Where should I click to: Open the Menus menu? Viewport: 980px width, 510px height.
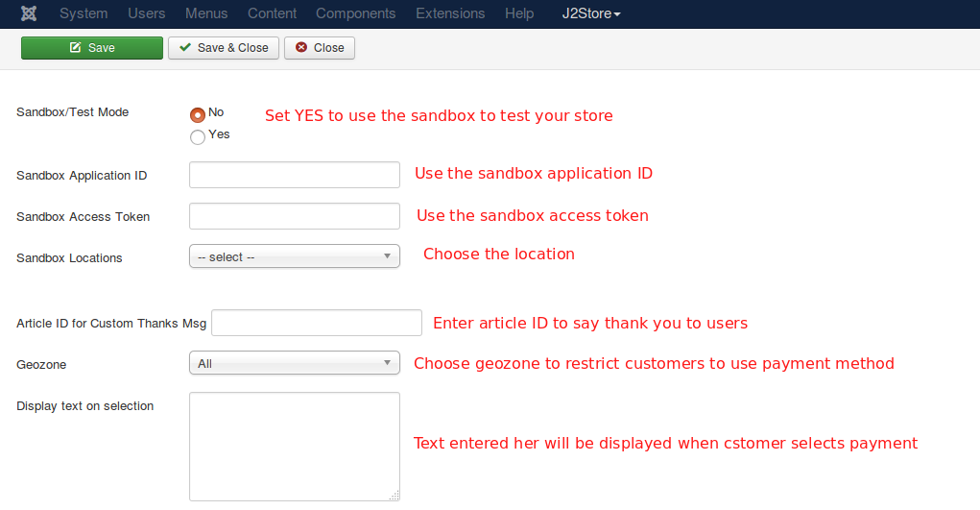point(206,13)
